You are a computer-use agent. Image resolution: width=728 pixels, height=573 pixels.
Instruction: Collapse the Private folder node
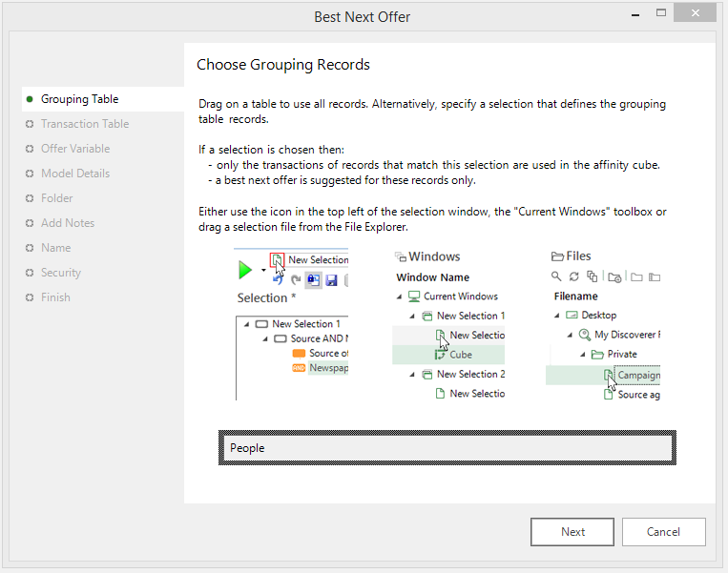click(583, 355)
